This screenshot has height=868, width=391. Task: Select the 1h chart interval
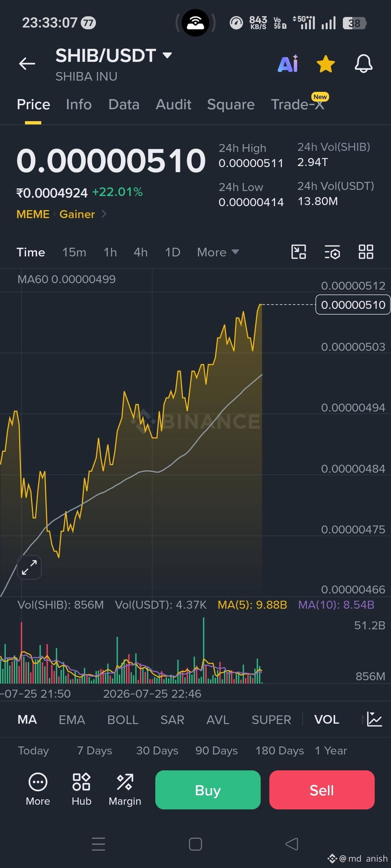pyautogui.click(x=110, y=252)
